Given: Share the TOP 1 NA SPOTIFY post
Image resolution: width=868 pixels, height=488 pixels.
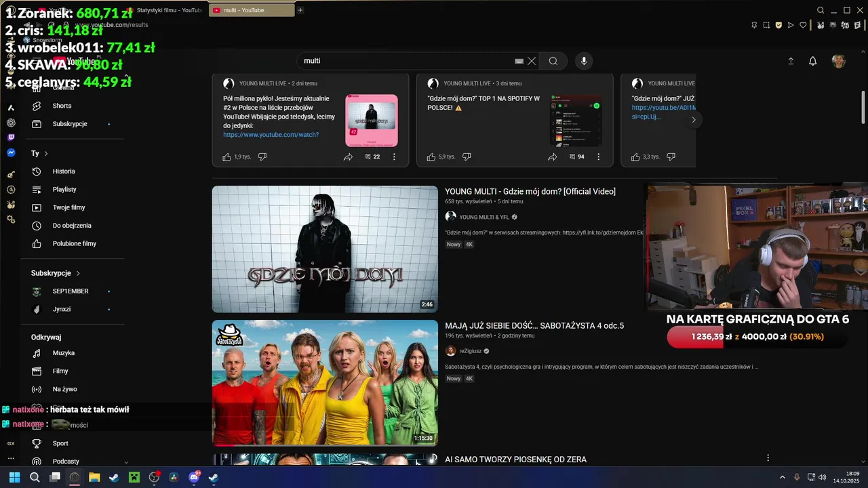Looking at the screenshot, I should tap(552, 157).
